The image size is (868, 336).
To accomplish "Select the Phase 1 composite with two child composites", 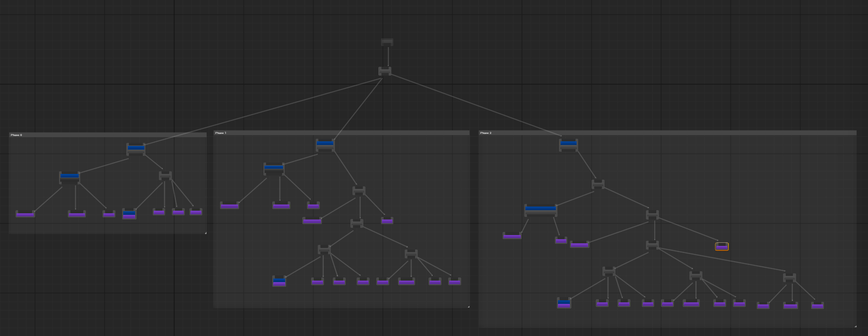I will coord(357,223).
